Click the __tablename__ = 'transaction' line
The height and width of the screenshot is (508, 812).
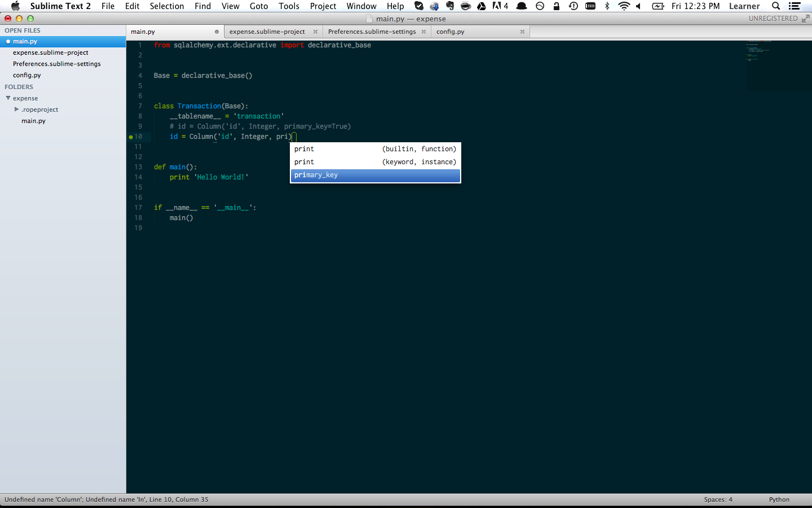click(x=227, y=116)
